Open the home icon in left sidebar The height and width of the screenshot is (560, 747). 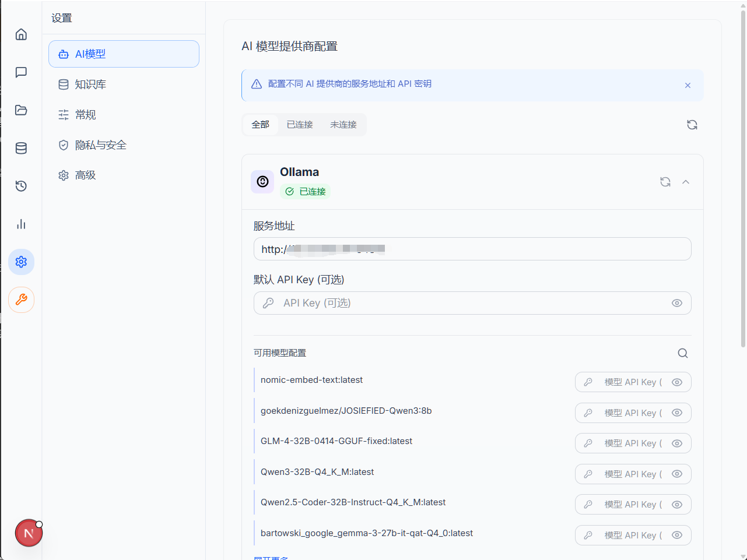tap(21, 34)
